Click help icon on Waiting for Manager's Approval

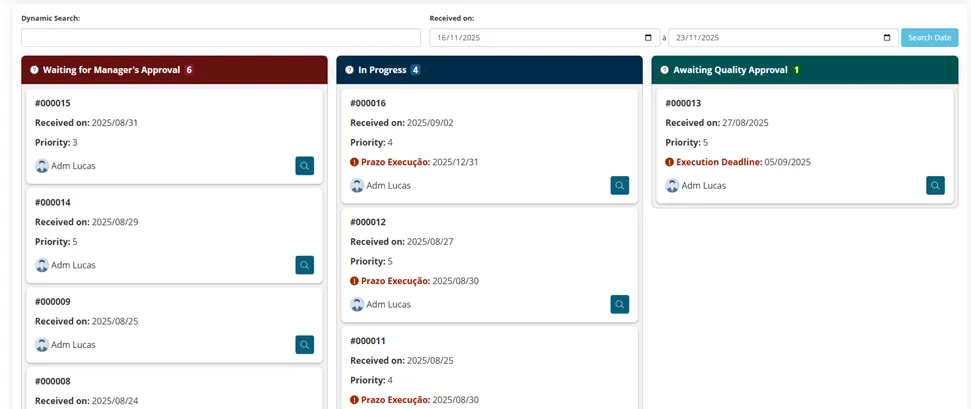click(34, 70)
